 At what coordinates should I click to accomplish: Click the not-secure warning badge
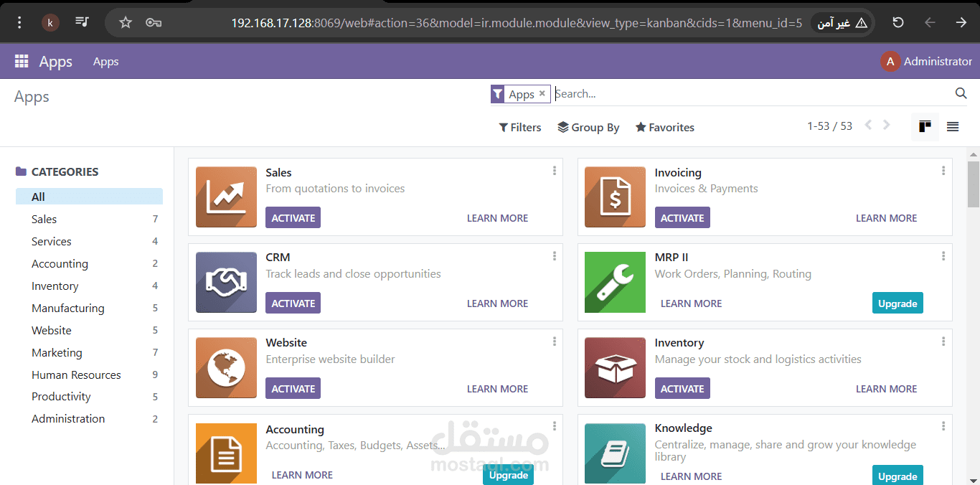pyautogui.click(x=842, y=23)
